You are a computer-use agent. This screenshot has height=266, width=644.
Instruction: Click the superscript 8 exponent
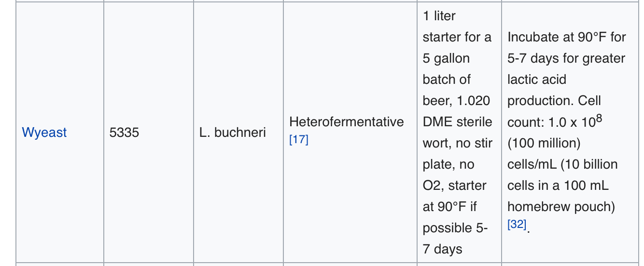599,118
